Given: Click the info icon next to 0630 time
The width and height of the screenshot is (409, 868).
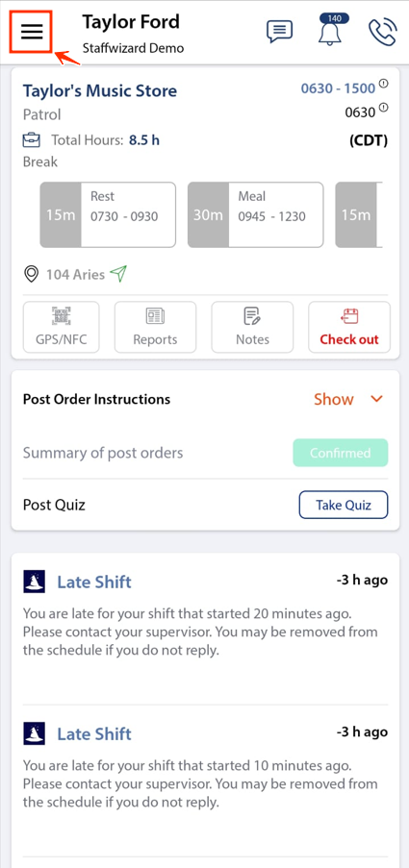Looking at the screenshot, I should (384, 108).
